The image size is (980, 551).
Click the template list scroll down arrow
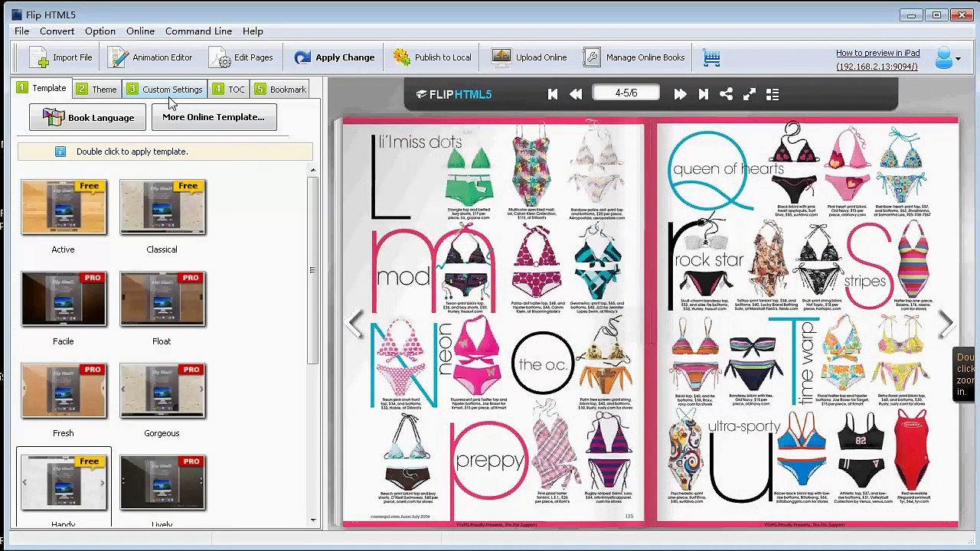coord(312,520)
